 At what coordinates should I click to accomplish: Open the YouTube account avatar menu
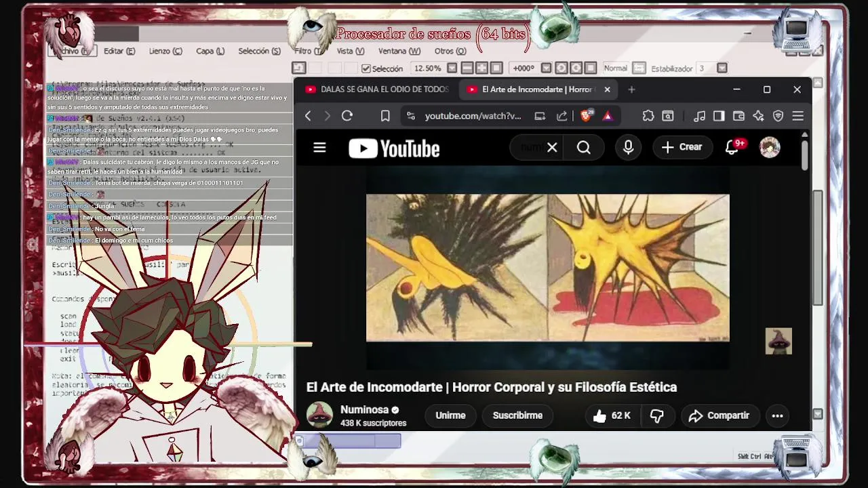[770, 147]
